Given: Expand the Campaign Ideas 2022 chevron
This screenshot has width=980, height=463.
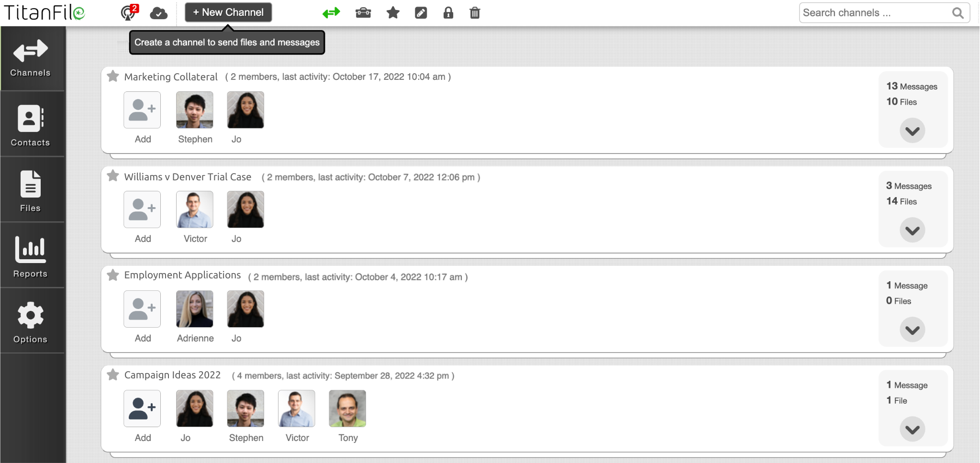Looking at the screenshot, I should pos(912,429).
